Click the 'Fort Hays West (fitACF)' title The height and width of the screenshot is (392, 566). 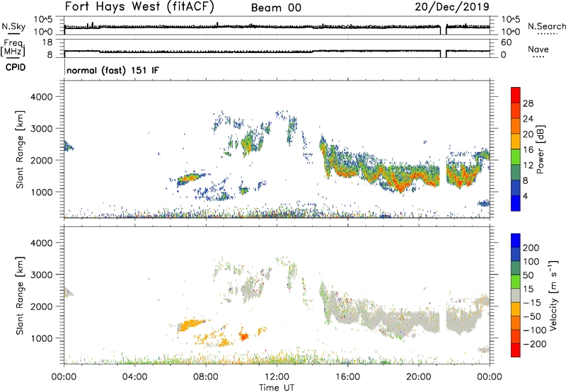[x=139, y=7]
